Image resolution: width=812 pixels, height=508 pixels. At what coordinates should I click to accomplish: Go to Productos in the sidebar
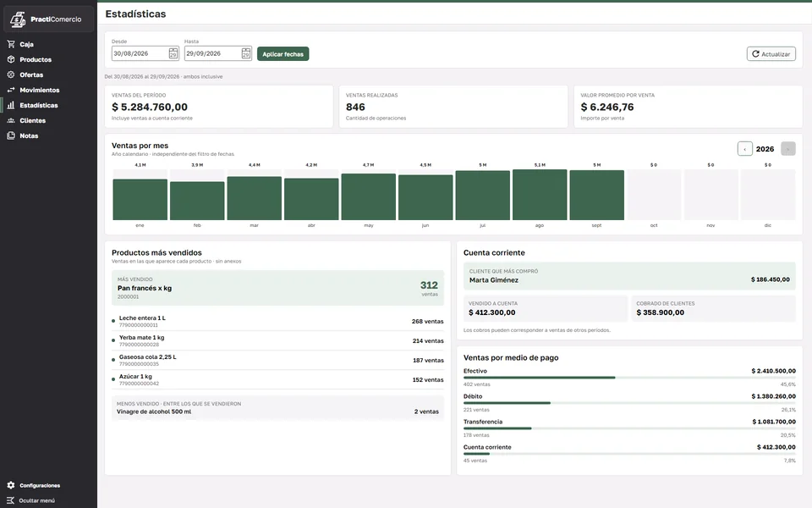coord(49,59)
